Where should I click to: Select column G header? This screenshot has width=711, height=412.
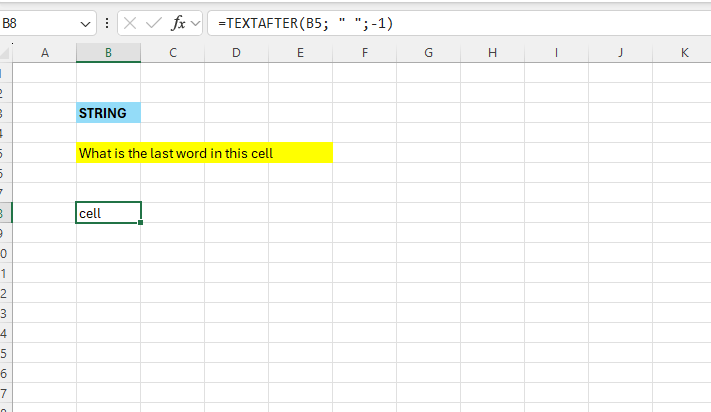[x=428, y=52]
